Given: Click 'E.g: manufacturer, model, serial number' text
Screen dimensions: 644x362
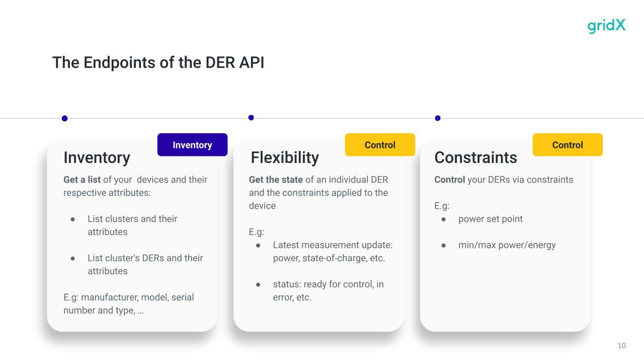Looking at the screenshot, I should [x=129, y=304].
